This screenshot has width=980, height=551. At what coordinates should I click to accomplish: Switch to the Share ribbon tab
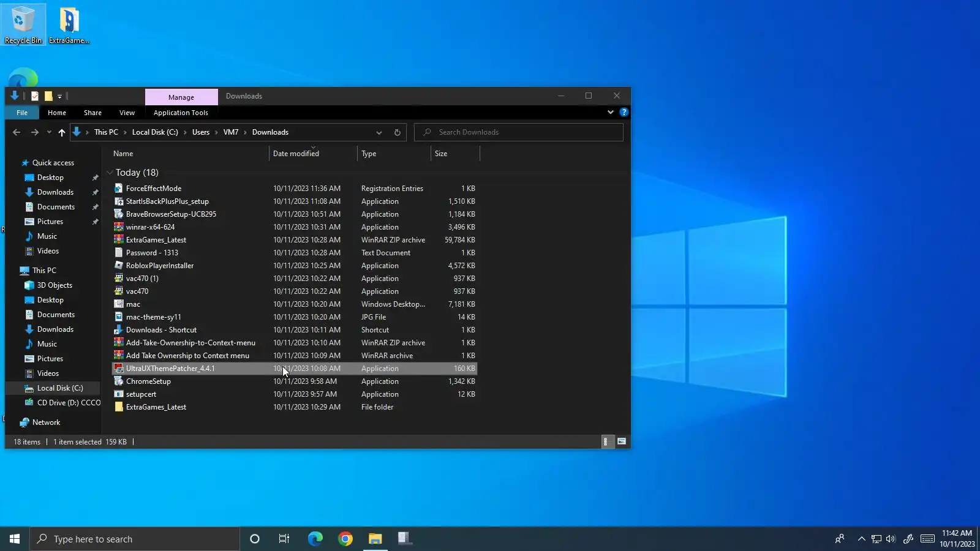coord(92,113)
